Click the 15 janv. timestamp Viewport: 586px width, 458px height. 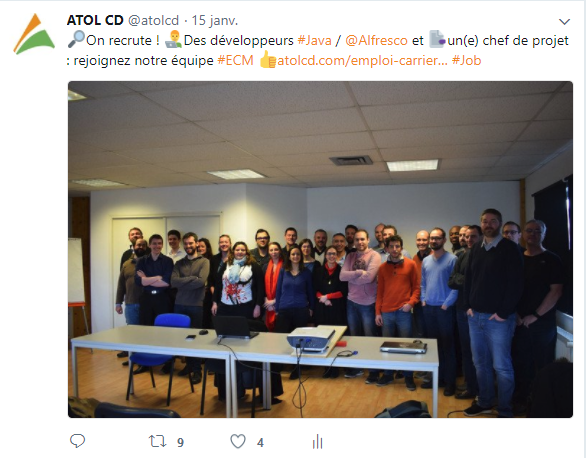click(x=215, y=21)
